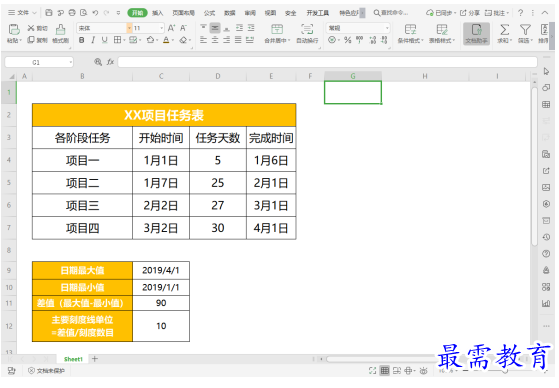Click the font color red A swatch
Screen dimensions: 559x388
pos(166,40)
